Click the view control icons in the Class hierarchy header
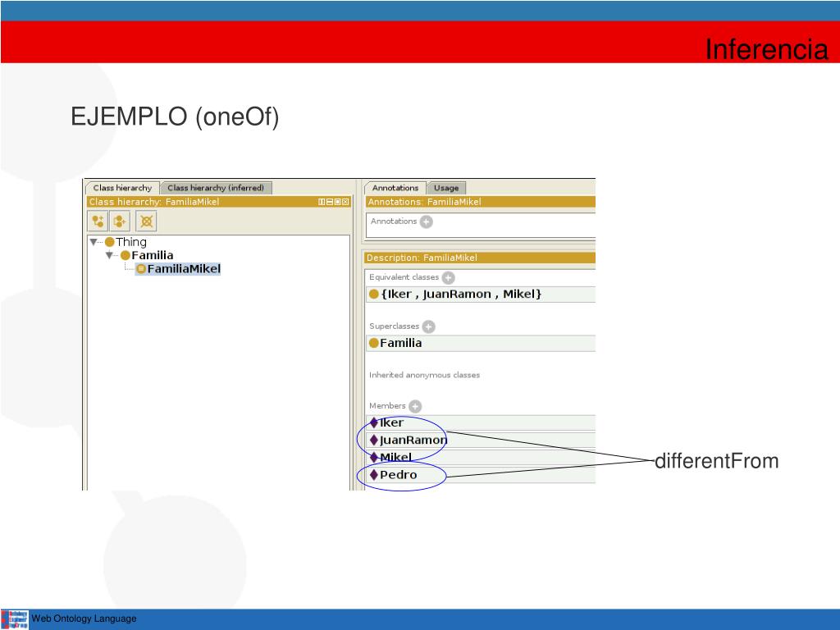The width and height of the screenshot is (840, 630). pos(333,202)
